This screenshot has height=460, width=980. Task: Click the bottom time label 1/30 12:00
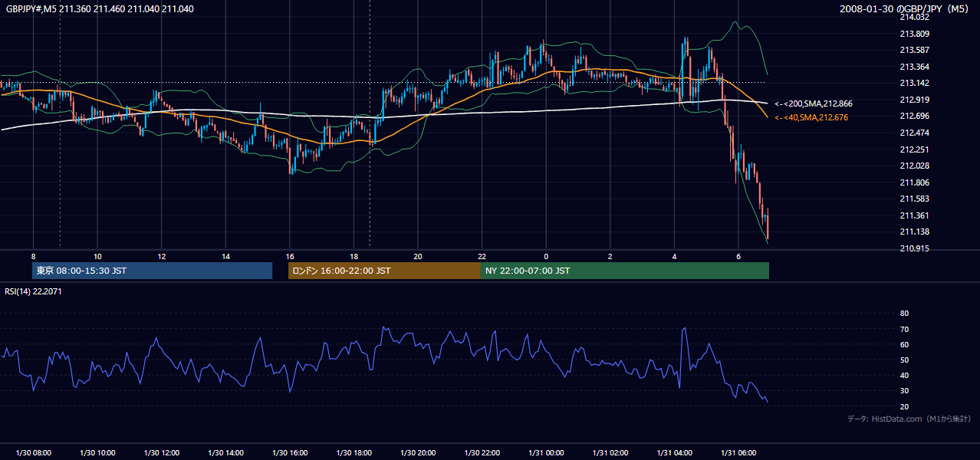(x=161, y=452)
